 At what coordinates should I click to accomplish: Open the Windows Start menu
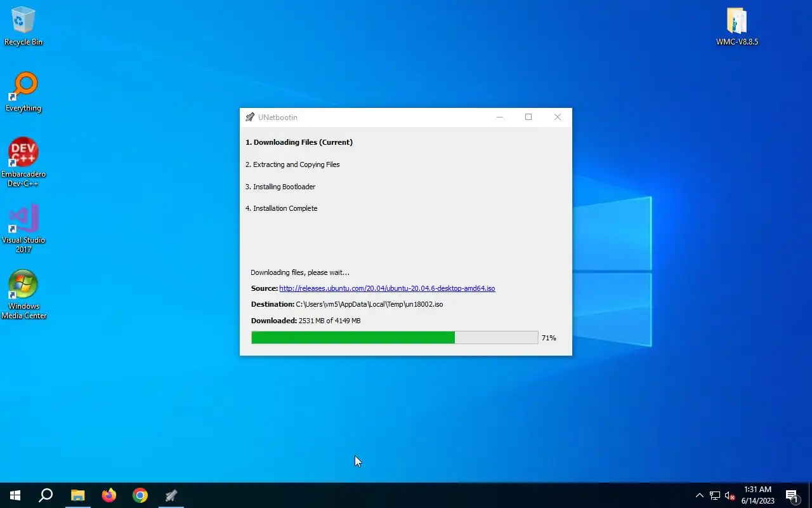pos(15,495)
